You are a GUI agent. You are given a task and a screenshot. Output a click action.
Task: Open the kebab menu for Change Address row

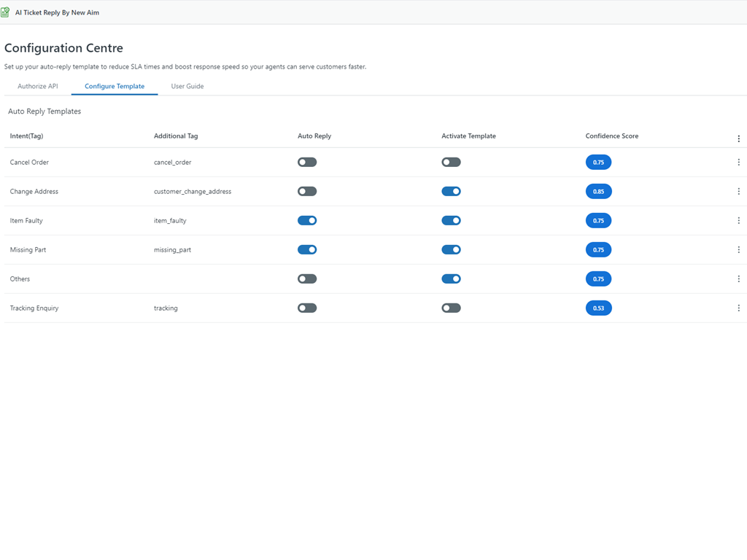[x=738, y=192]
